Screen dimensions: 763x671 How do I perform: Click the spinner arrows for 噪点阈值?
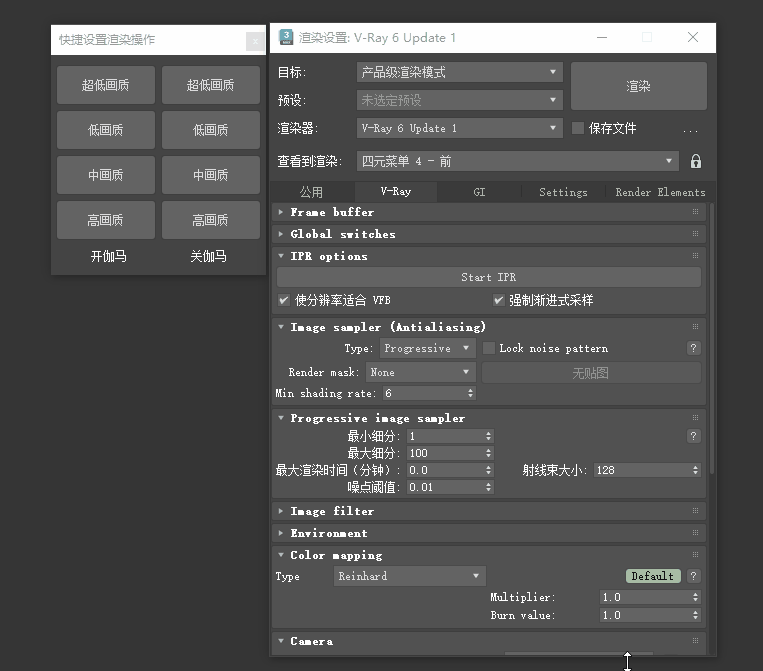(x=488, y=487)
